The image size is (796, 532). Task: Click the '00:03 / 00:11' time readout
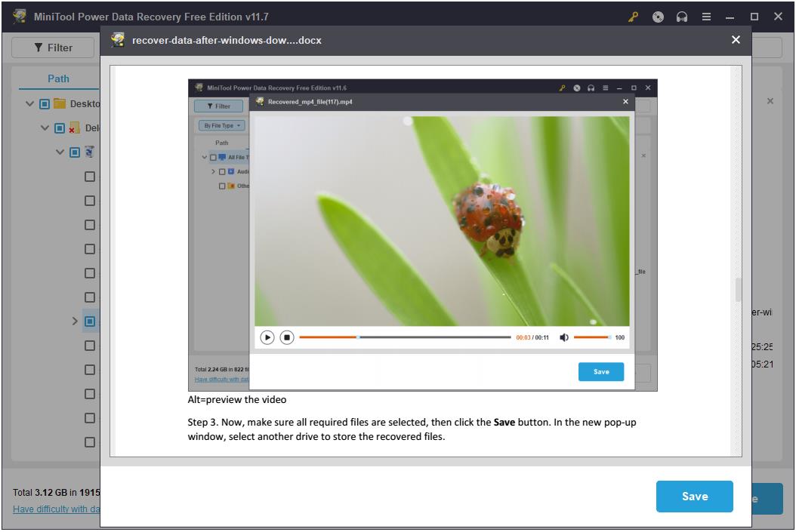click(532, 337)
